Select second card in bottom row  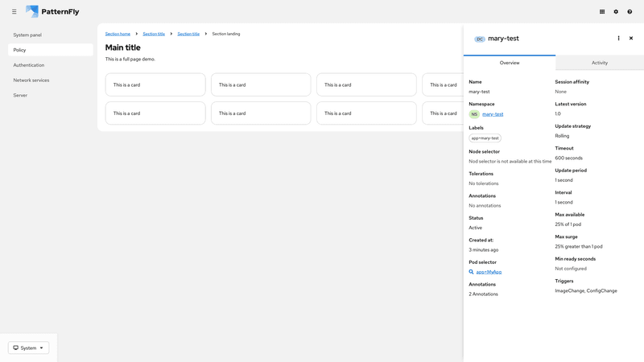[x=261, y=113]
